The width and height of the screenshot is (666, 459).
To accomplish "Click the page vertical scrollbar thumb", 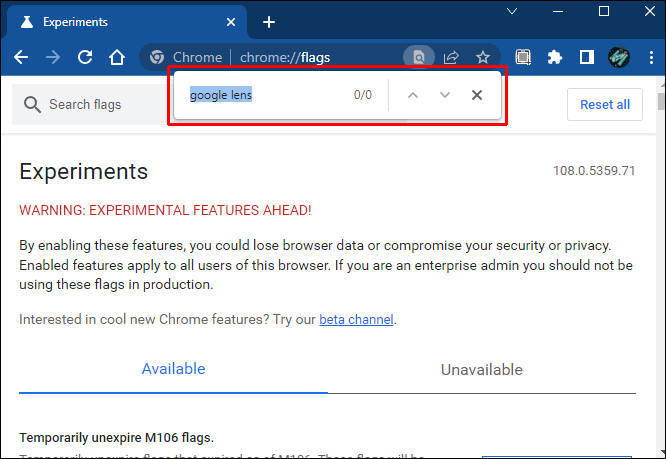I will pyautogui.click(x=661, y=101).
